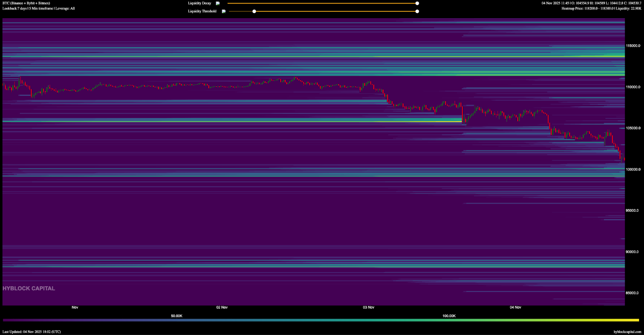Click the BTC exchange title text

[26, 3]
